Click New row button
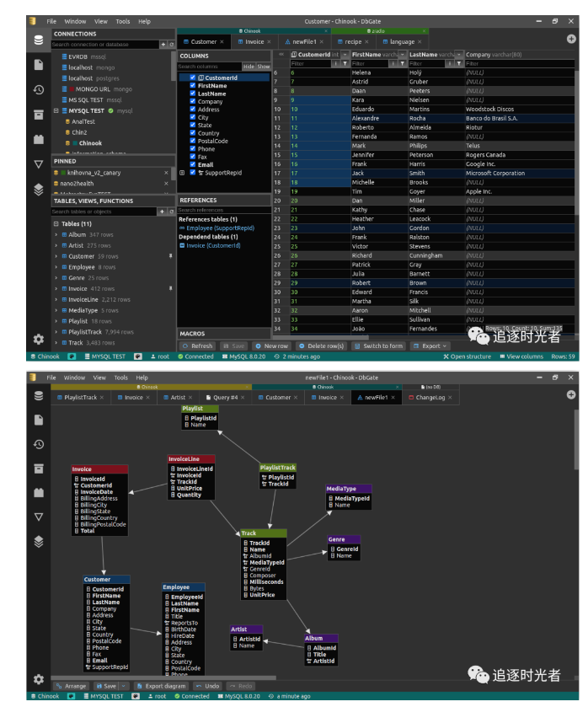Screen dimensions: 588x707 point(271,345)
